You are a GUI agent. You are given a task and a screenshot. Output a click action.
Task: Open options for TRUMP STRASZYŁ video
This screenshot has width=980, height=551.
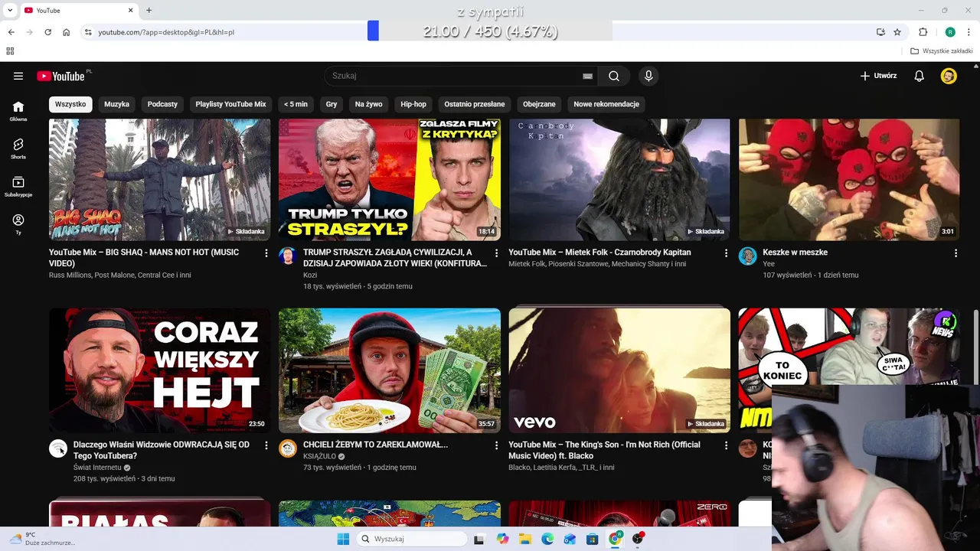(x=496, y=253)
